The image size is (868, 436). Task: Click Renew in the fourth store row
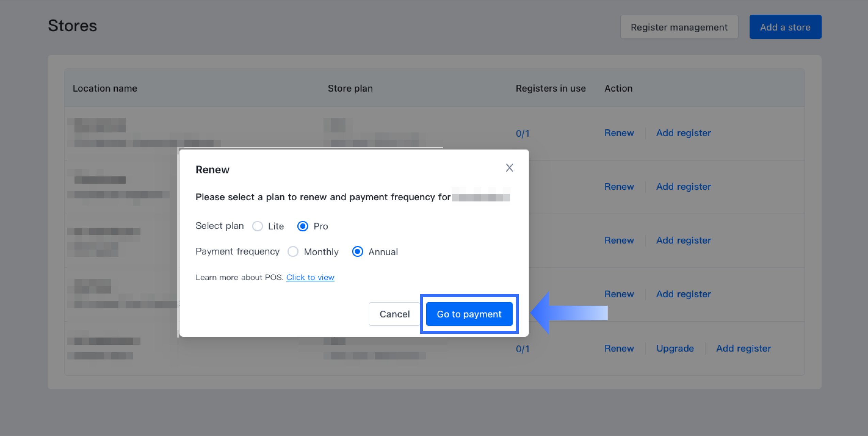click(x=619, y=294)
